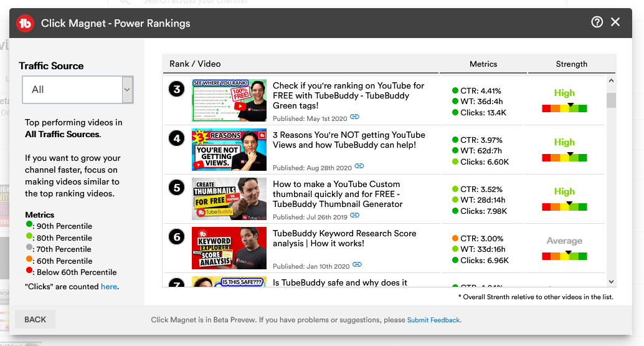644x346 pixels.
Task: Click the rank 3 number badge
Action: click(x=177, y=89)
